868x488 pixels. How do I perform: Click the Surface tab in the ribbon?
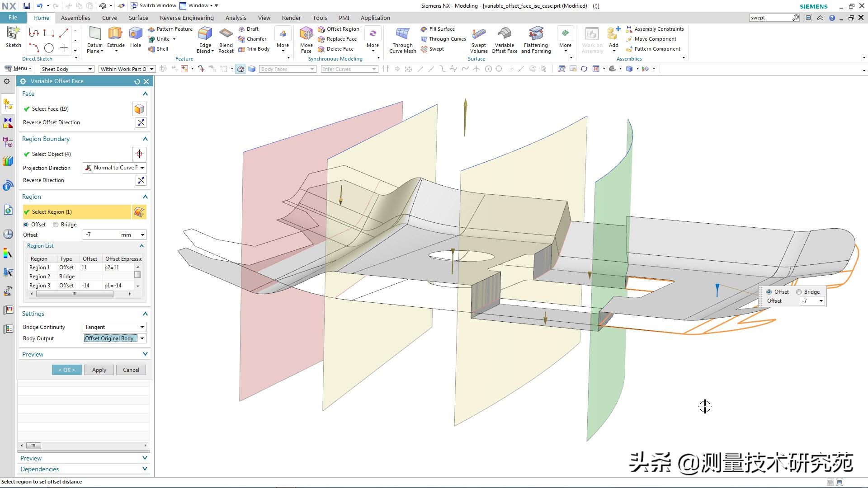click(138, 17)
